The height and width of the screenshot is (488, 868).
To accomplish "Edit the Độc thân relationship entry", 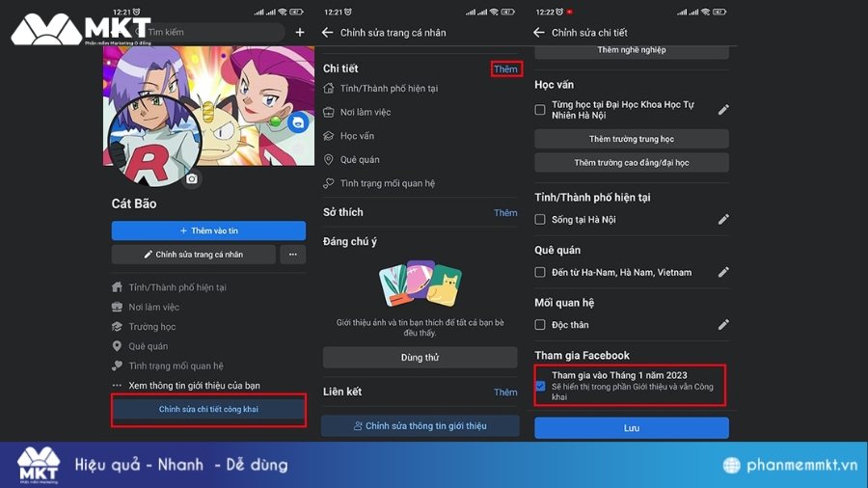I will click(723, 324).
